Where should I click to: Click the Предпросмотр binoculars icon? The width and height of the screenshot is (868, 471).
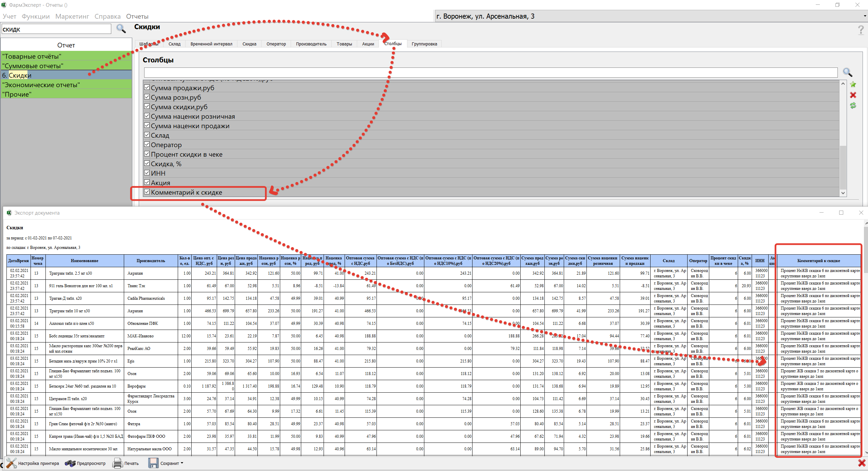pos(70,463)
